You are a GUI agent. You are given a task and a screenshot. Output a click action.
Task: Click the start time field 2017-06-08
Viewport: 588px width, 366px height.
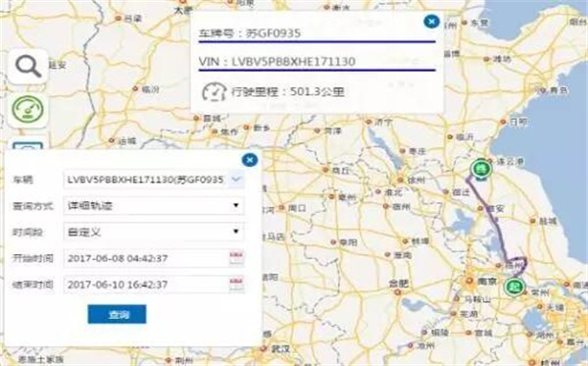pos(147,258)
